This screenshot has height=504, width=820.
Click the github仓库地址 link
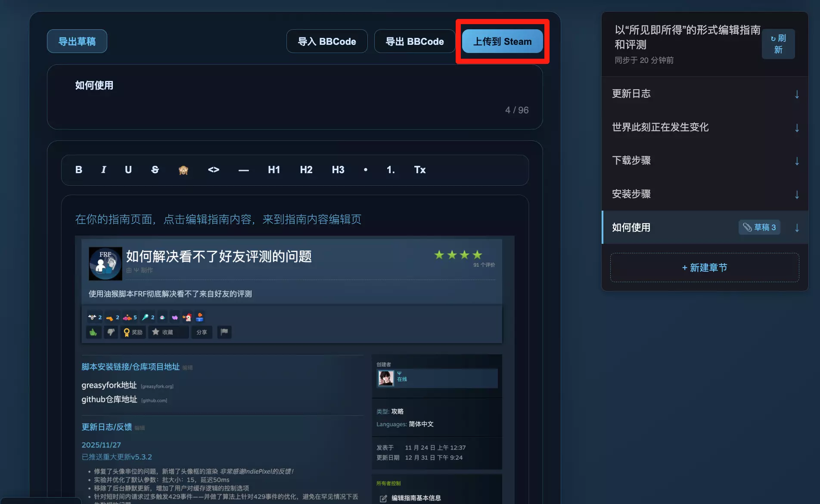(x=109, y=399)
